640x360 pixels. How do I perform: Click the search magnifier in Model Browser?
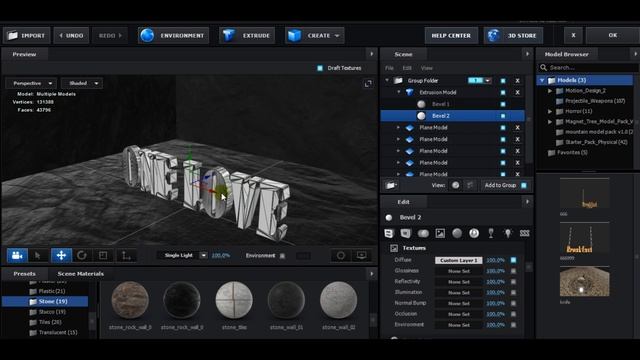point(543,67)
